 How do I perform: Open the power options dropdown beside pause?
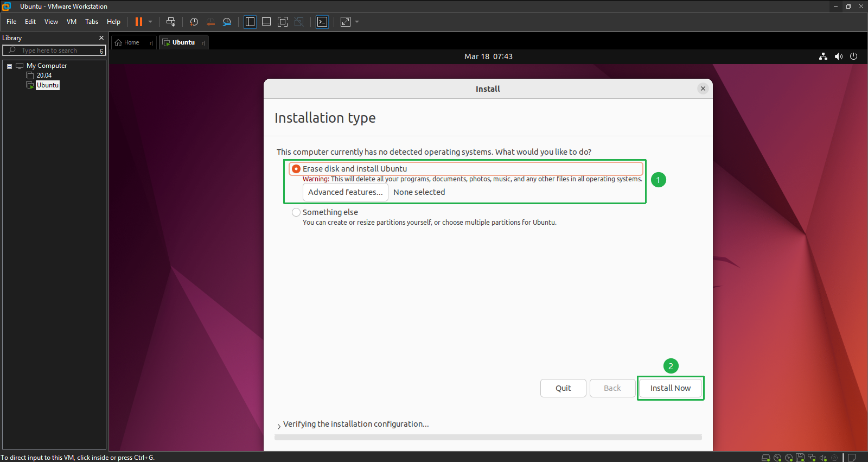pyautogui.click(x=150, y=22)
